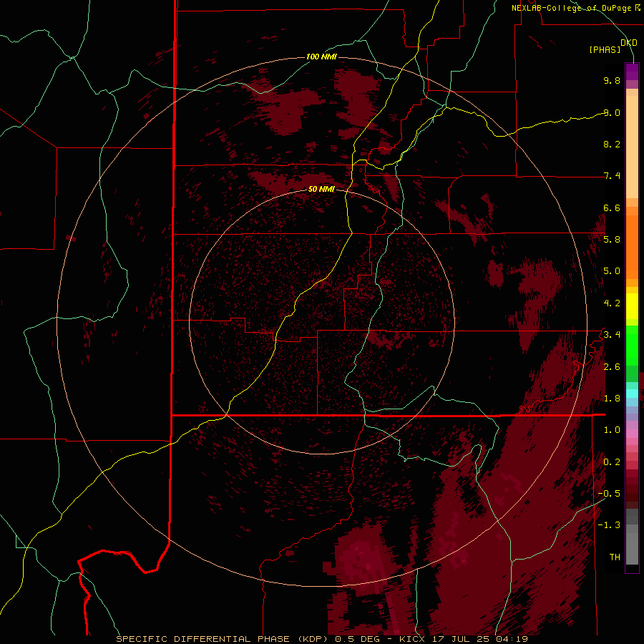Click the "17 JUL 25" date text

tap(462, 639)
